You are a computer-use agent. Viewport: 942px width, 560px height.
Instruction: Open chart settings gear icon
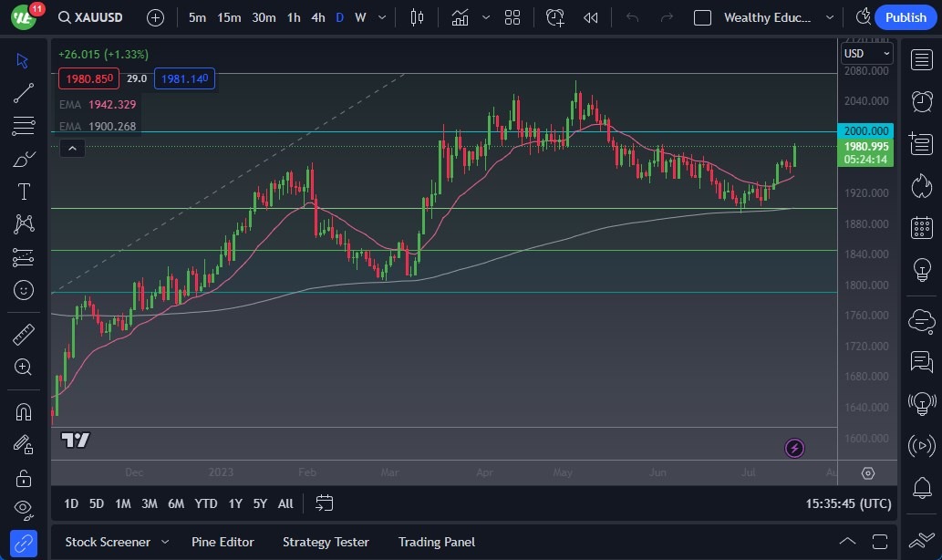coord(867,473)
